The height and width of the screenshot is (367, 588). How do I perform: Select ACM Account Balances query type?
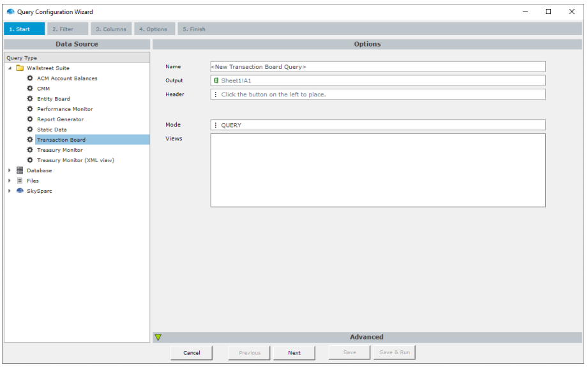tap(67, 79)
